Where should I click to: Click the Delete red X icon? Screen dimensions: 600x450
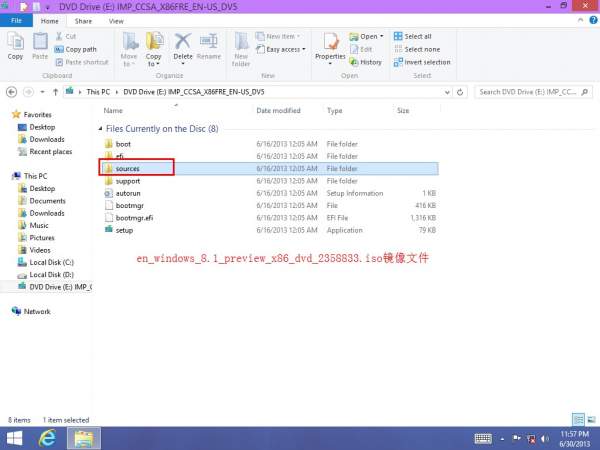pyautogui.click(x=183, y=41)
